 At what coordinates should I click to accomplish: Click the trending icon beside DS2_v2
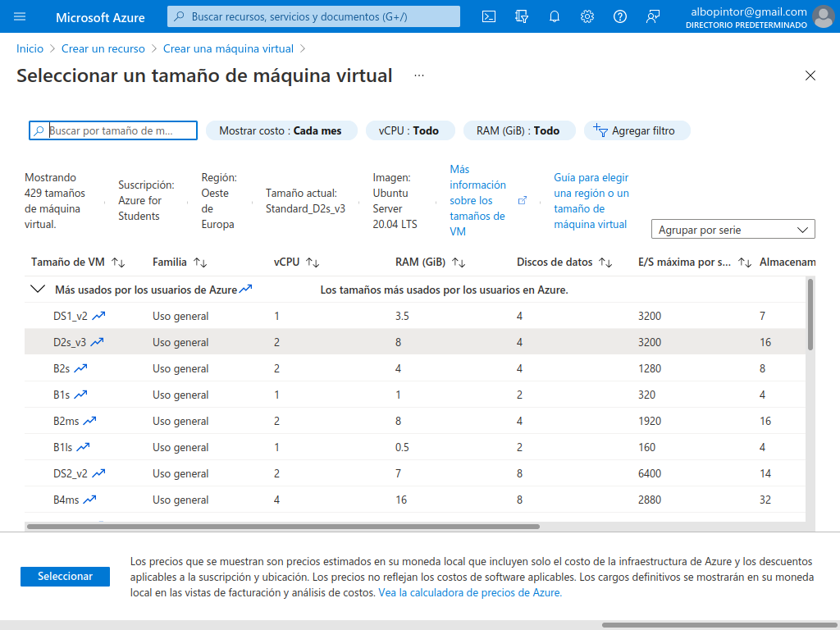coord(98,473)
